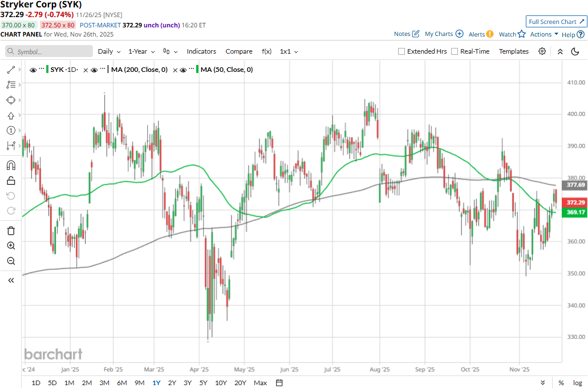Open the Daily frequency dropdown
Screen dimensions: 588x388
coord(109,51)
